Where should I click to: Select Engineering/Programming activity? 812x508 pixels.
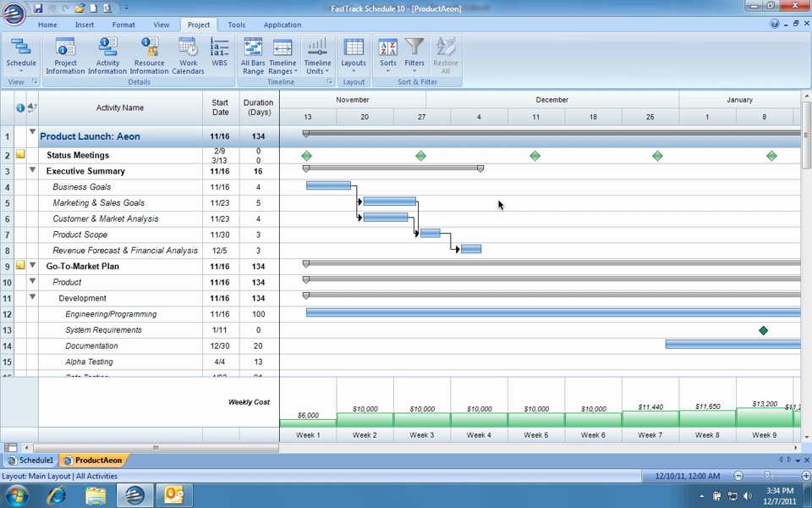[x=111, y=313]
